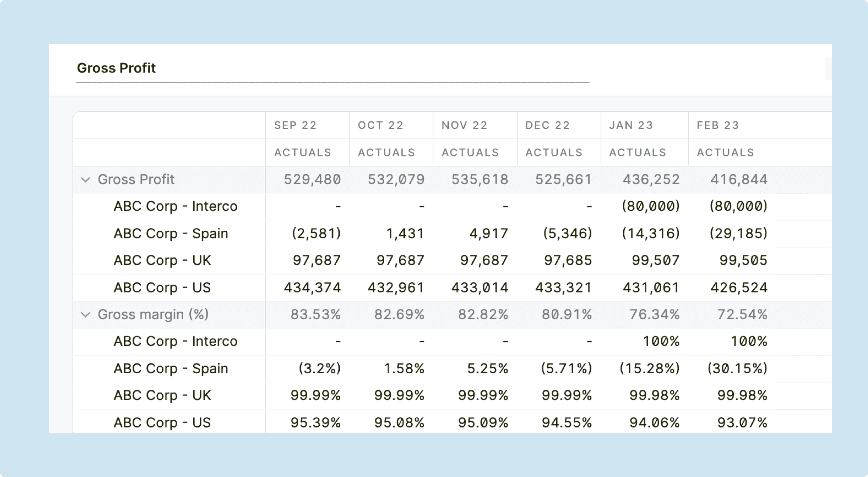868x477 pixels.
Task: Select the JAN 23 column header
Action: tap(630, 125)
